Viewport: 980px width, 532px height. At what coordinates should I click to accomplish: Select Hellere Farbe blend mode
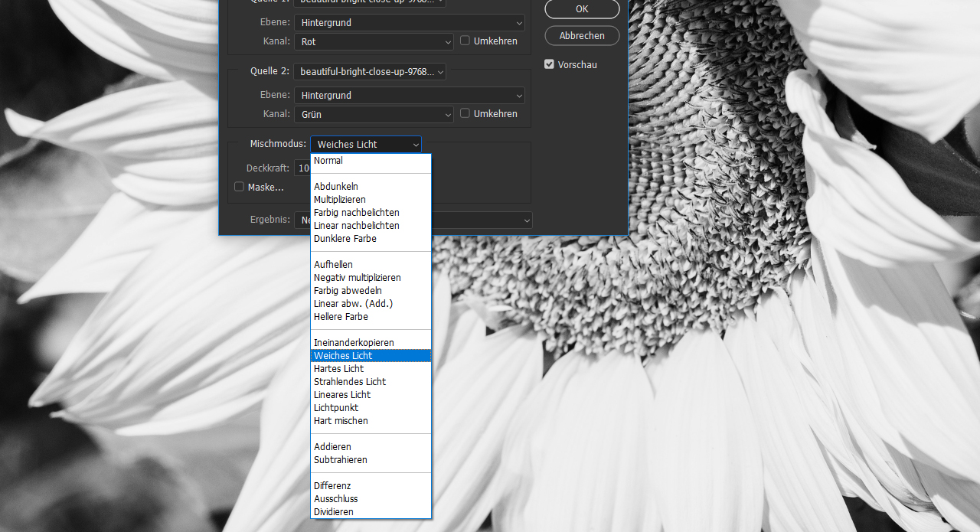pos(371,317)
